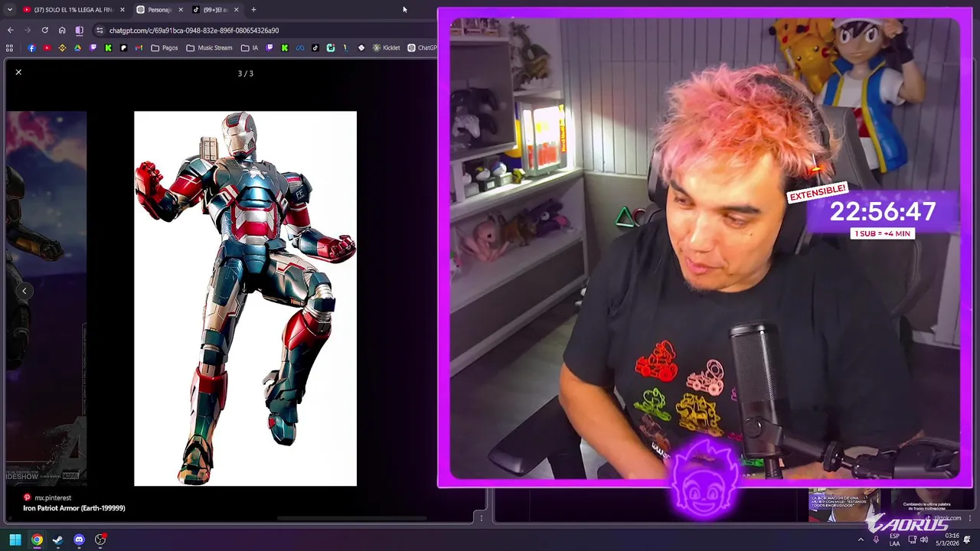Open the browser home page
The width and height of the screenshot is (980, 551).
click(x=62, y=30)
